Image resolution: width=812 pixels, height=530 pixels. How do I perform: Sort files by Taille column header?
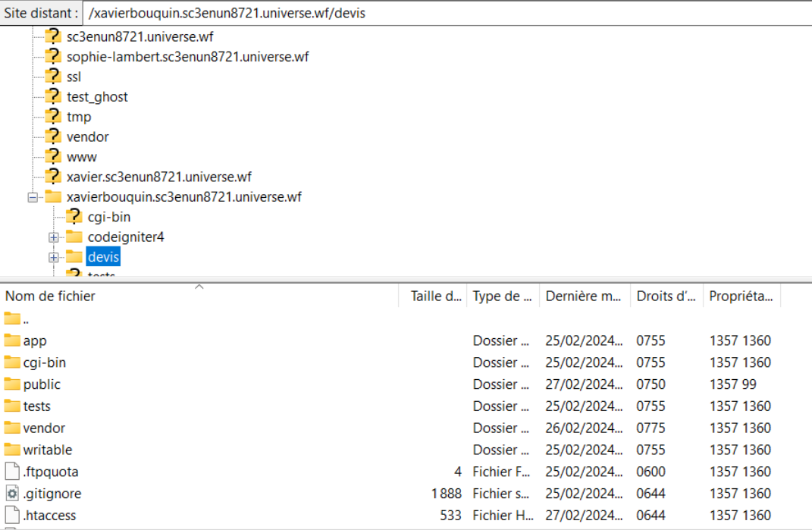(x=435, y=296)
